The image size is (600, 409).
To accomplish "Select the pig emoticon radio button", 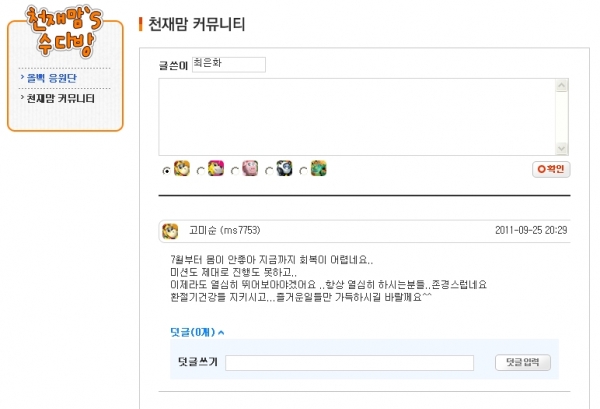I will coord(235,170).
